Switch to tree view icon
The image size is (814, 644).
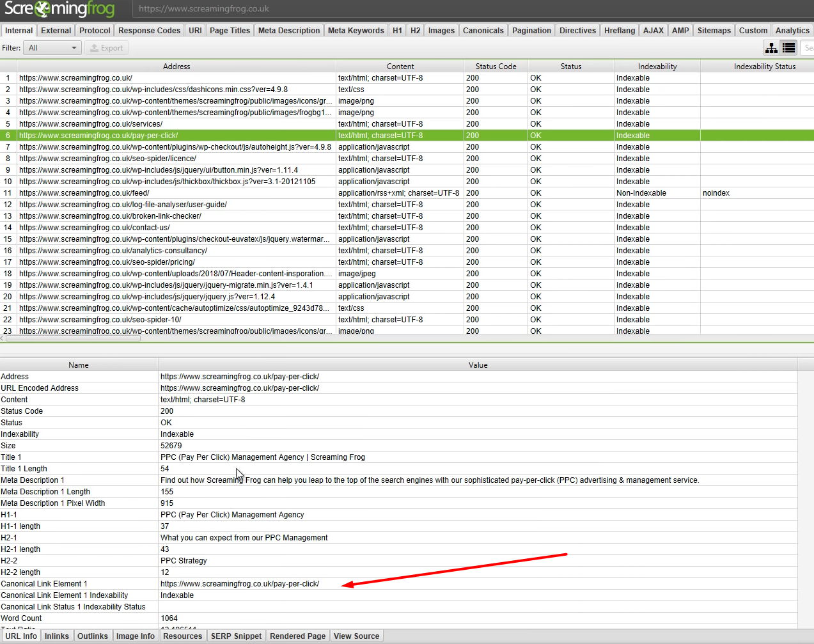tap(772, 48)
